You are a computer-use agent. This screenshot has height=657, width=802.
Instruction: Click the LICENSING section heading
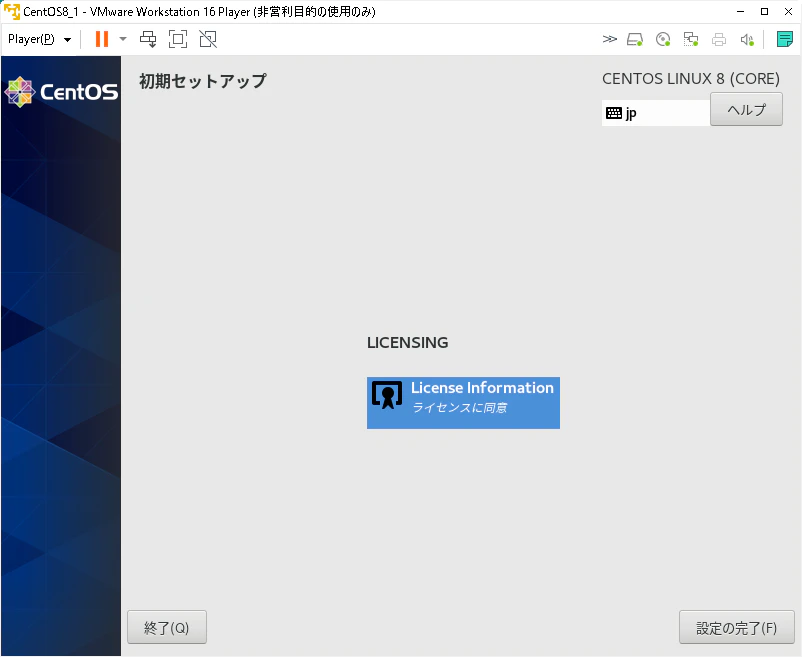point(408,343)
